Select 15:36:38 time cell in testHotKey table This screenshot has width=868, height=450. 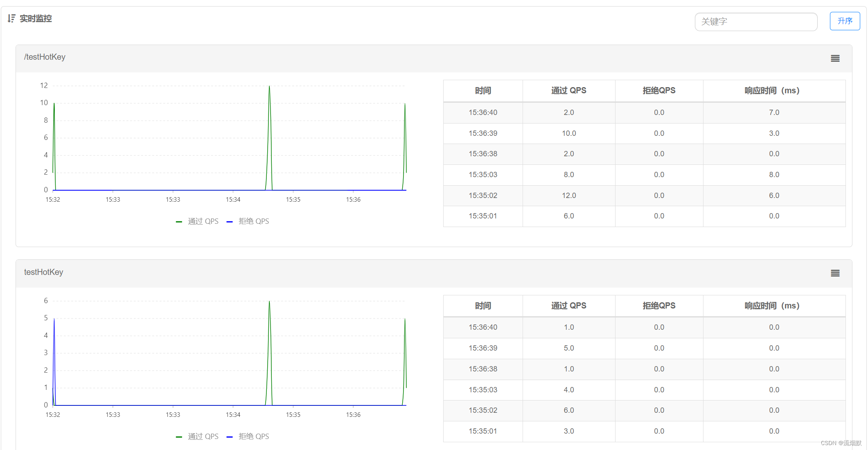point(483,369)
